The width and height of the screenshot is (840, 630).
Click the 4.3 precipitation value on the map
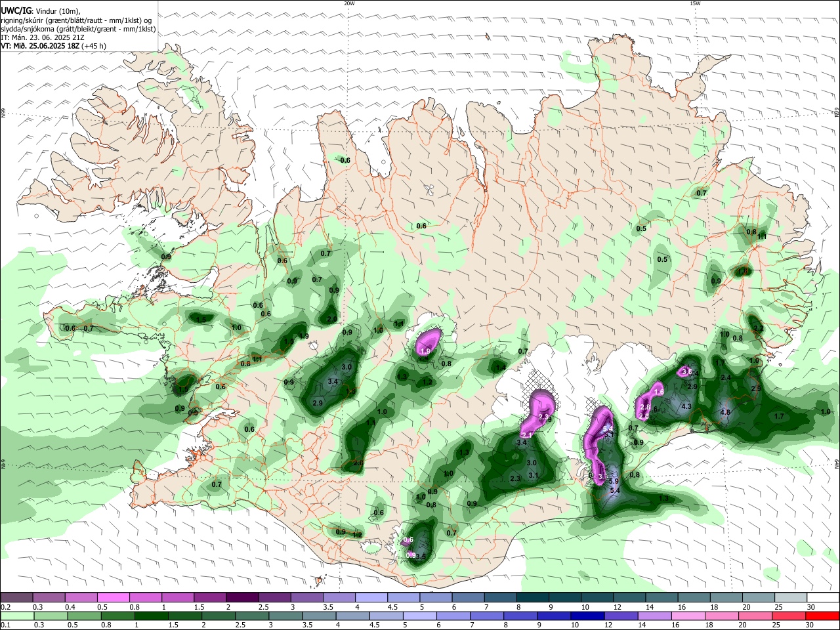687,406
